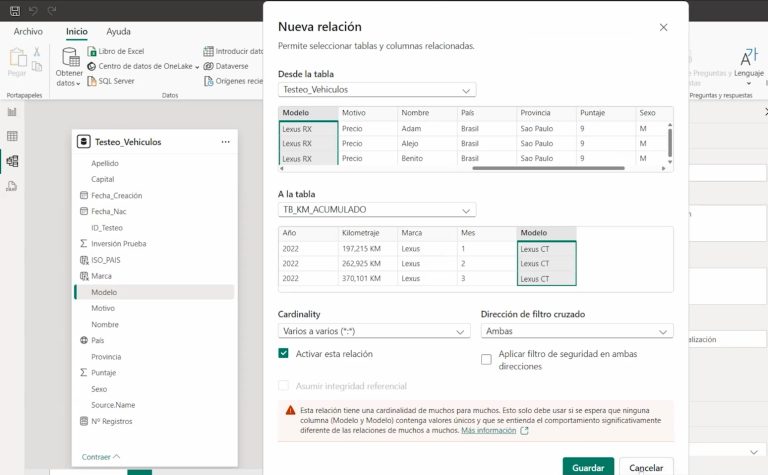Switch to Report view sidebar icon
The height and width of the screenshot is (475, 768).
tap(12, 112)
